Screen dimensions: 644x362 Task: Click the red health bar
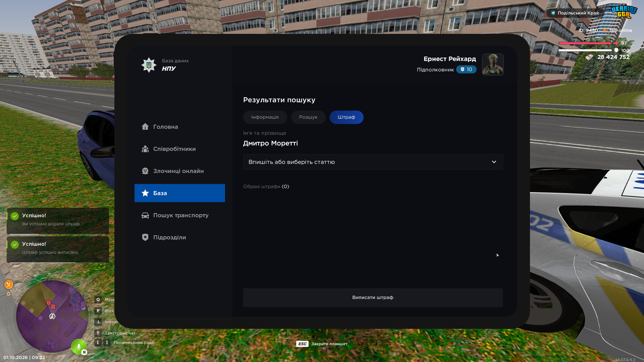[x=586, y=43]
